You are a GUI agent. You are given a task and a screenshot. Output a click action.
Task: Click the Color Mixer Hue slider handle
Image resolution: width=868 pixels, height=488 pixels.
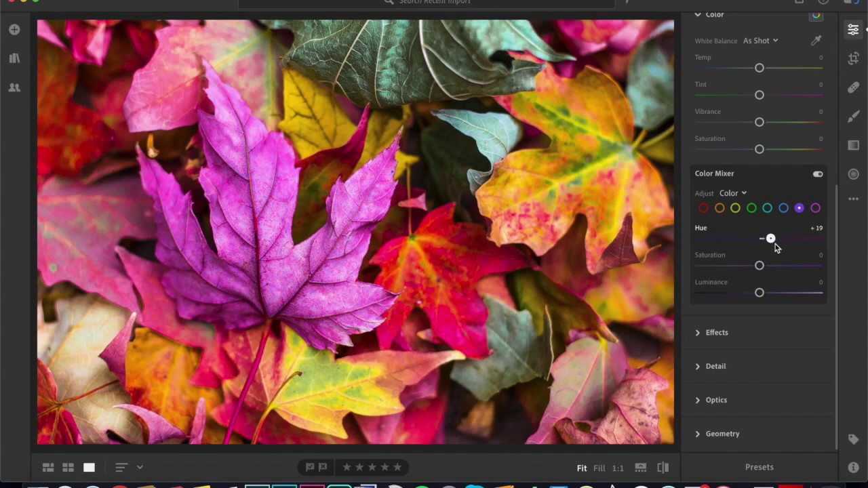coord(770,239)
